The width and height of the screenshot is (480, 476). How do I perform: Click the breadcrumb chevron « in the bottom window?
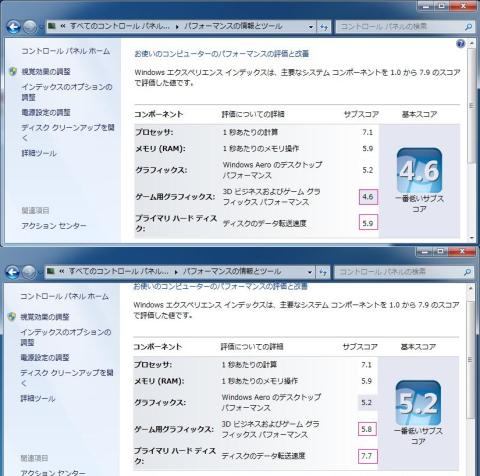(x=62, y=272)
